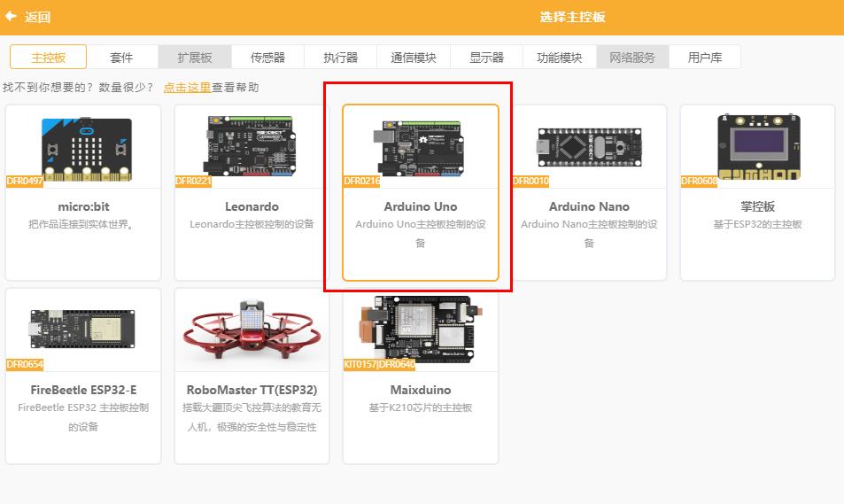Viewport: 844px width, 504px height.
Task: Click the Arduino Nano title text
Action: pyautogui.click(x=590, y=206)
